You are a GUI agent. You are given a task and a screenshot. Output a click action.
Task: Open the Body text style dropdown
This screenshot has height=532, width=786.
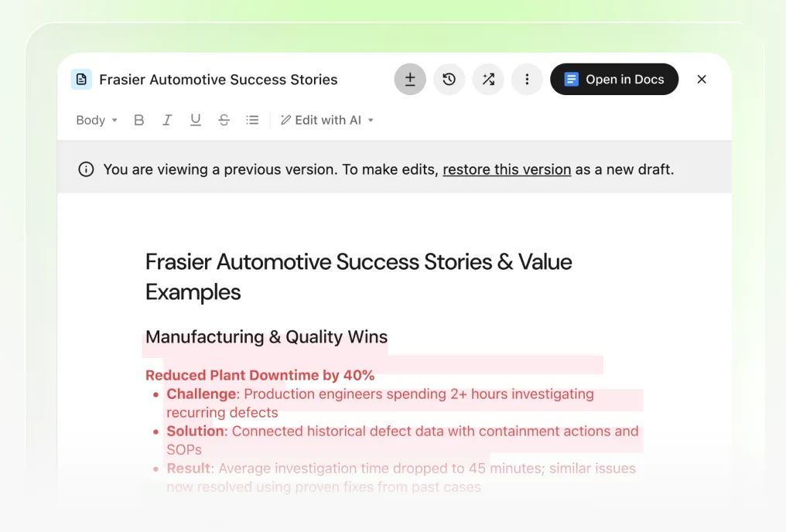(97, 120)
